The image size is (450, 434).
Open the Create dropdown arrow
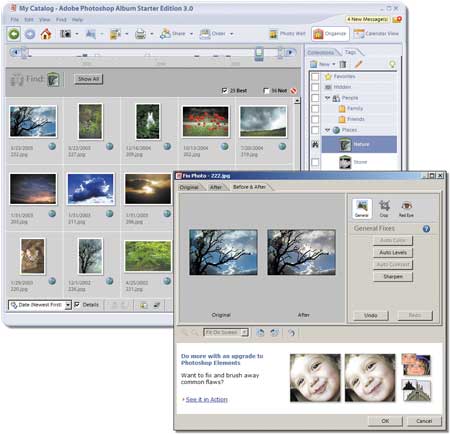pos(126,34)
